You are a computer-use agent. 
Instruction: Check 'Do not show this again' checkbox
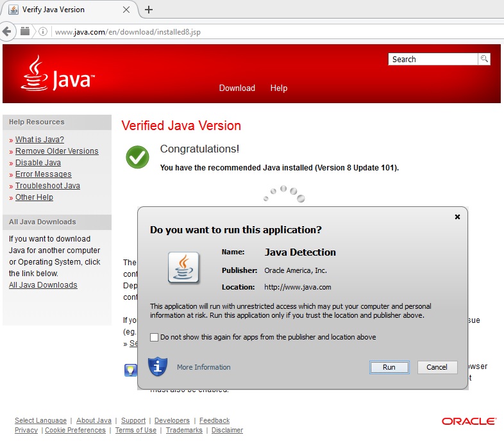coord(155,337)
